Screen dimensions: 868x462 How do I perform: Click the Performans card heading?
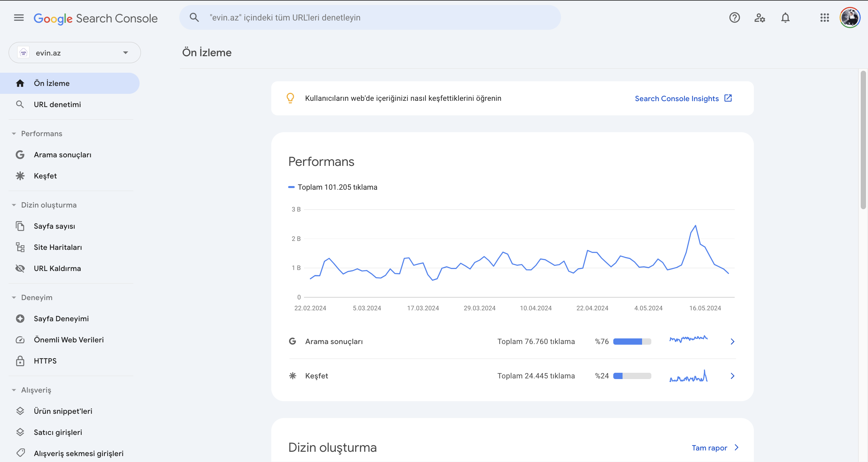point(321,162)
